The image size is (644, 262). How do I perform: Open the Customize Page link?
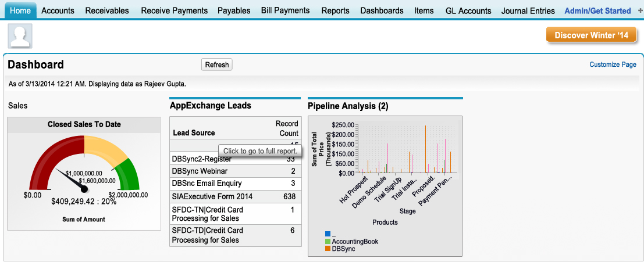613,64
